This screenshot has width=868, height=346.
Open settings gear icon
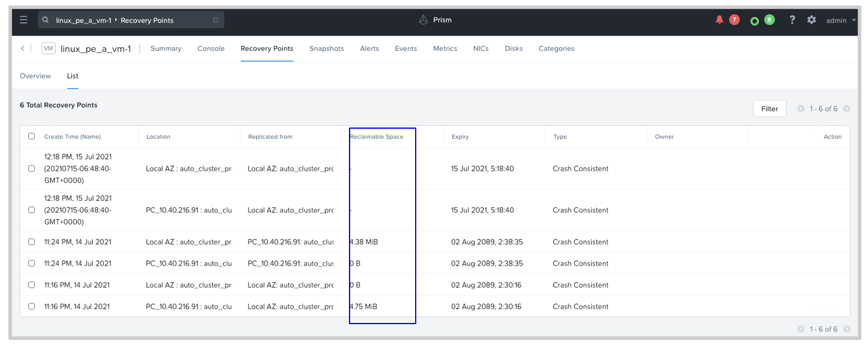811,19
